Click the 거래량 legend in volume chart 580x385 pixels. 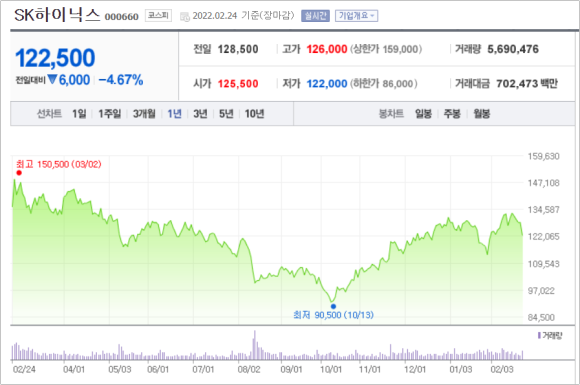(550, 335)
